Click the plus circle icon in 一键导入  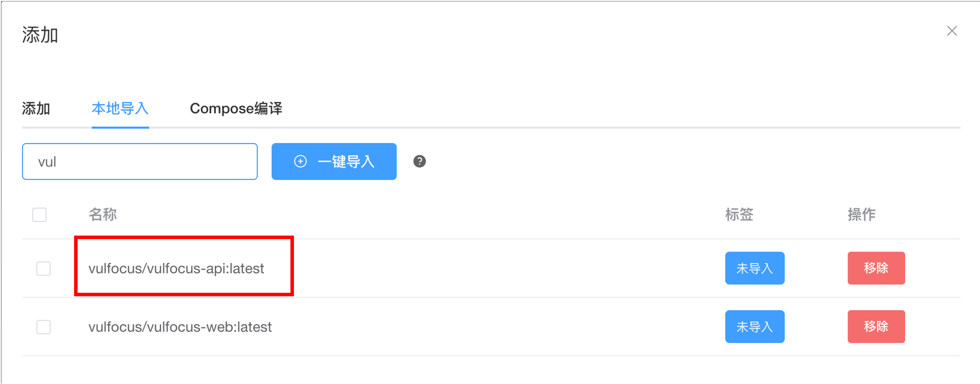tap(300, 161)
